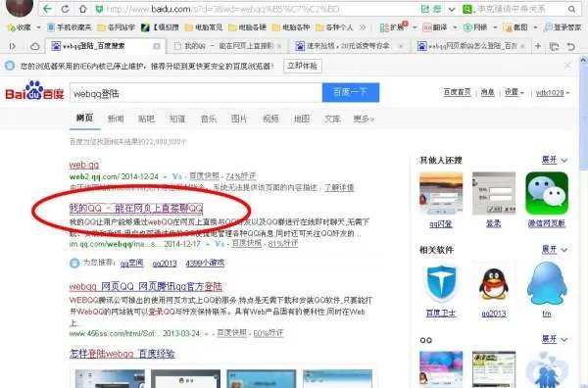Click 百度快照 under web qq result
The image size is (588, 388).
[204, 175]
